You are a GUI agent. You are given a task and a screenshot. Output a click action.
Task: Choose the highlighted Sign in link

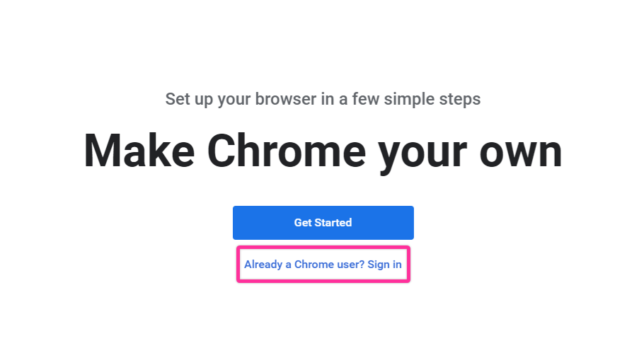tap(323, 265)
